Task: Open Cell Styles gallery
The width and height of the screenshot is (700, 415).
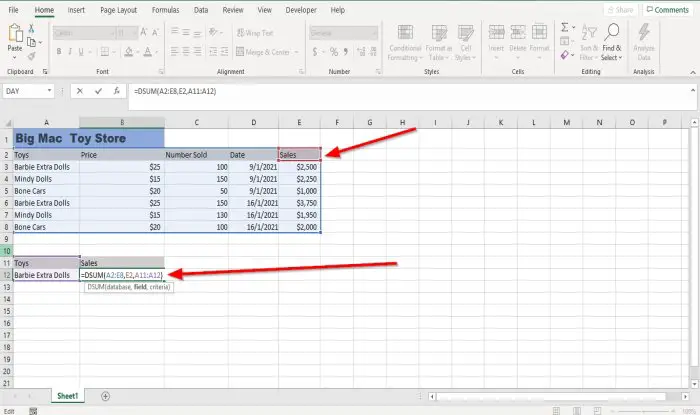Action: (466, 43)
